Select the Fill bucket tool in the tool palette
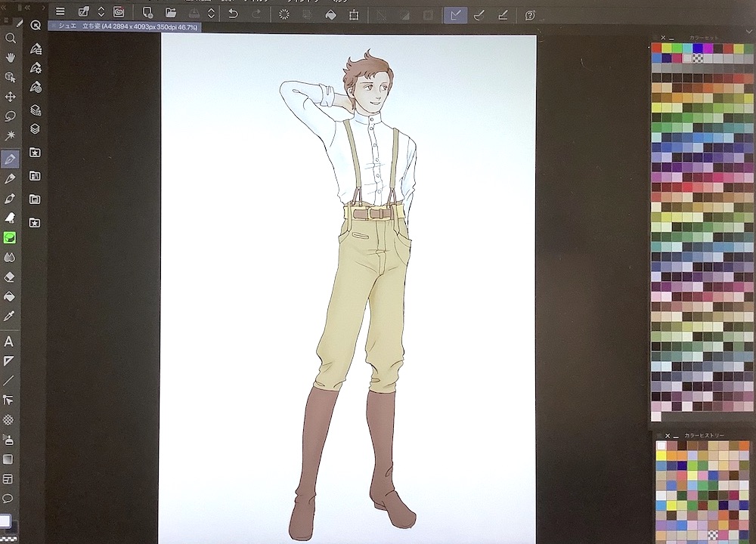 click(x=10, y=297)
